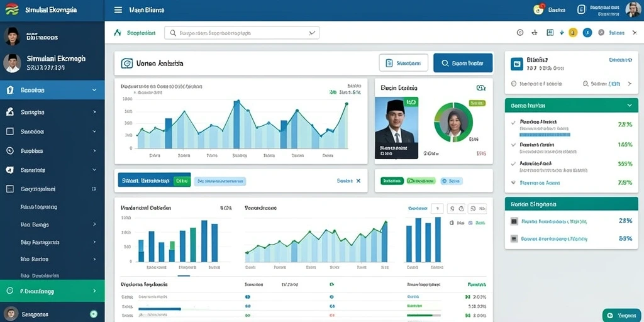Viewport: 644px width, 322px height.
Task: Select the blue tab with green badge
Action: 155,180
